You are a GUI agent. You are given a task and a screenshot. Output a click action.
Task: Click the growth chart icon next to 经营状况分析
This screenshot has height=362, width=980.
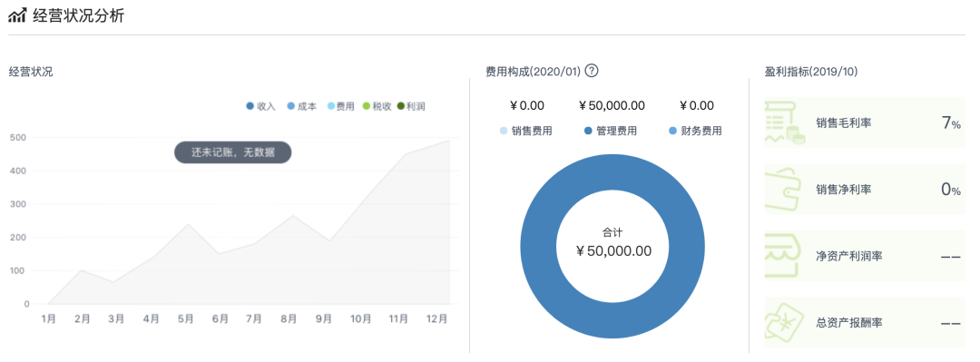[17, 15]
